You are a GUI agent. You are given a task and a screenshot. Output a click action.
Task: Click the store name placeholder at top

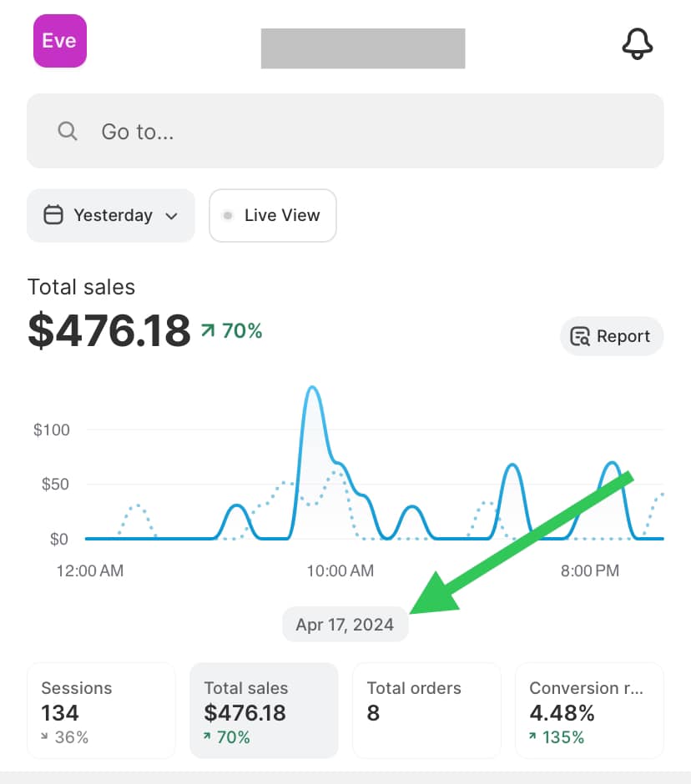pyautogui.click(x=362, y=48)
